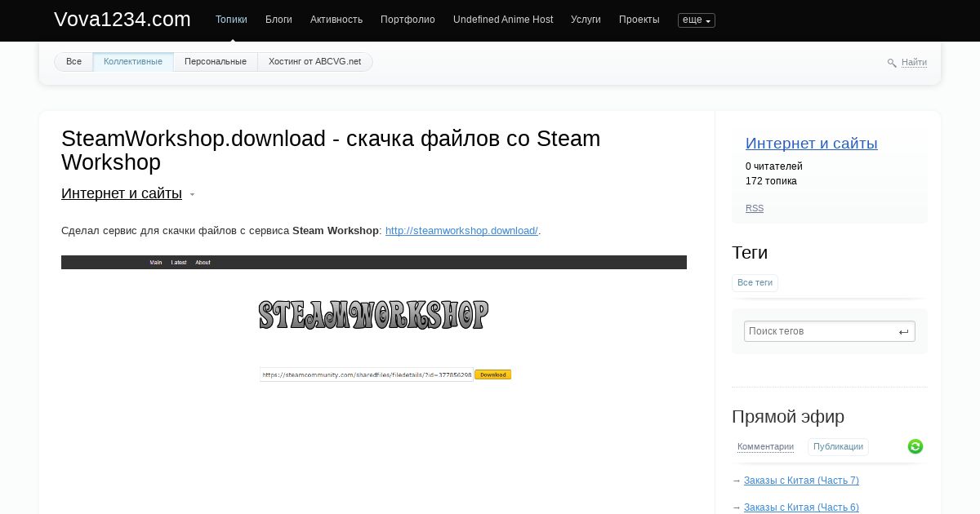980x514 pixels.
Task: Switch to the 'Публикации' live feed tab
Action: 838,447
